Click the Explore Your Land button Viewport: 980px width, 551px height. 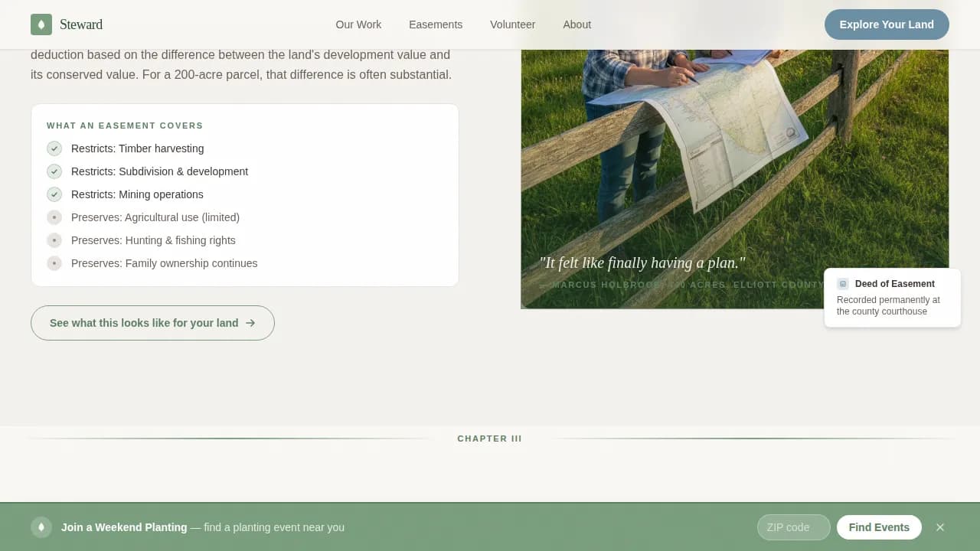click(887, 24)
